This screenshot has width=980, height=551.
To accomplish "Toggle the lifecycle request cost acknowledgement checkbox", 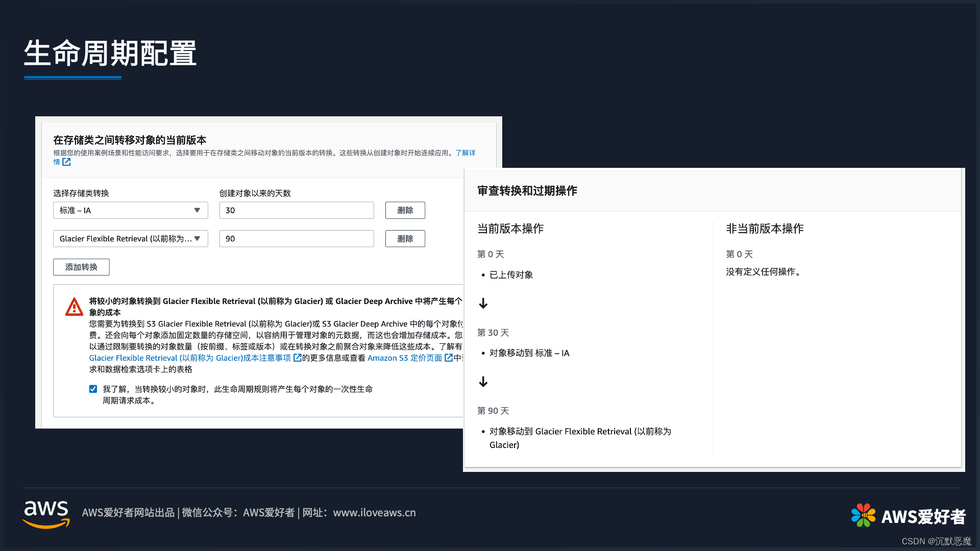I will (93, 389).
